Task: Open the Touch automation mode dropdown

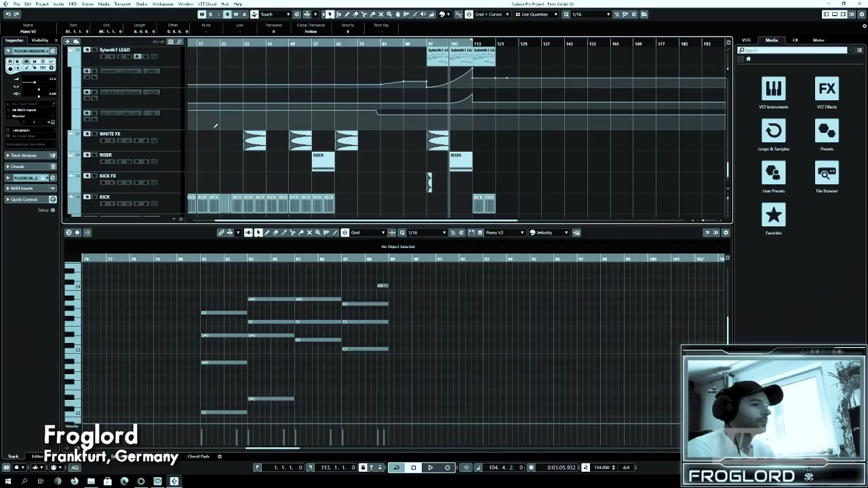Action: point(275,14)
